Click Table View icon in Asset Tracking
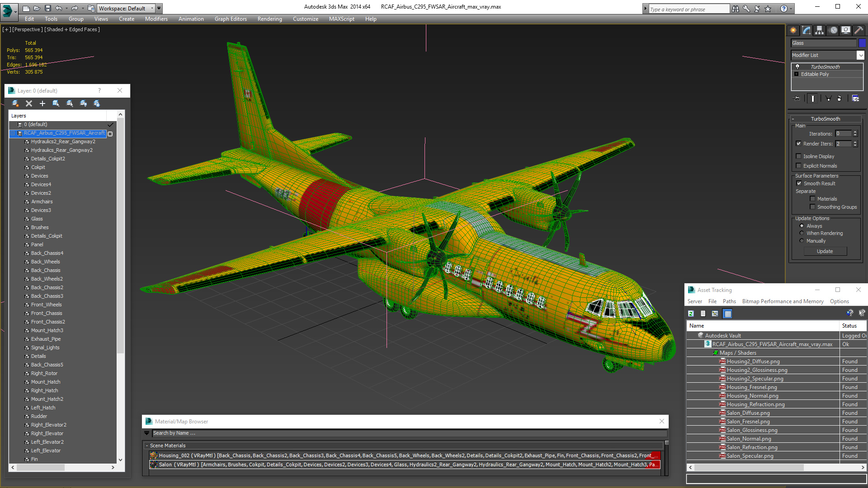 coord(727,314)
